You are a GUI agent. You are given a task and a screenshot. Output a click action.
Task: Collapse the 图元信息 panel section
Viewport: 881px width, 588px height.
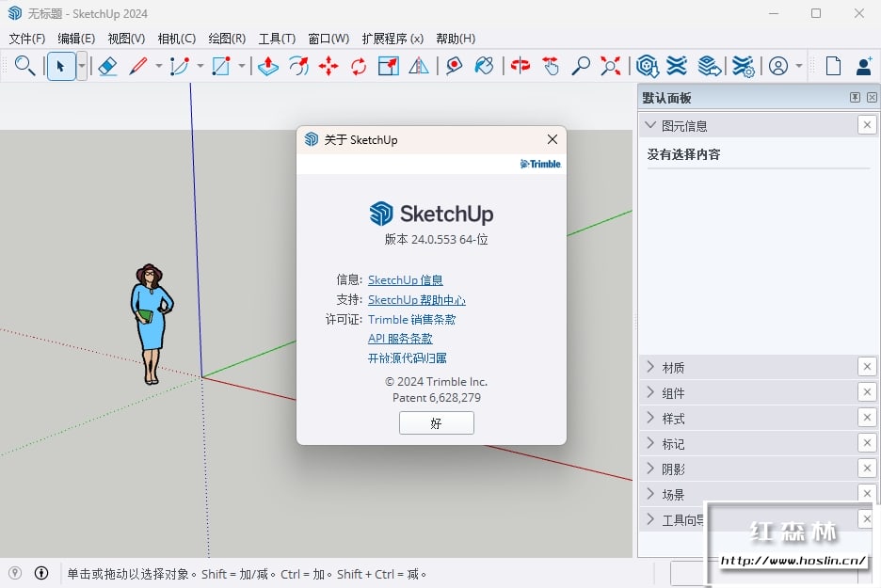coord(650,125)
